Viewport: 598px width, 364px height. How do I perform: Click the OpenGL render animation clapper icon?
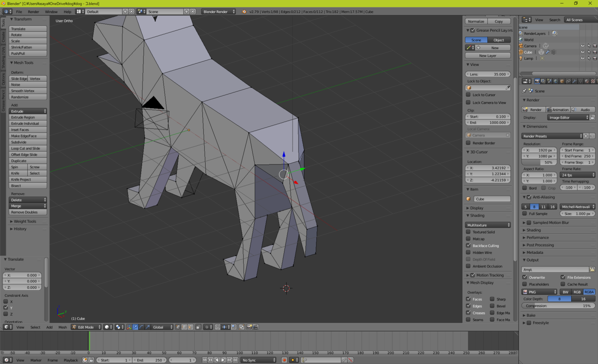coord(255,327)
